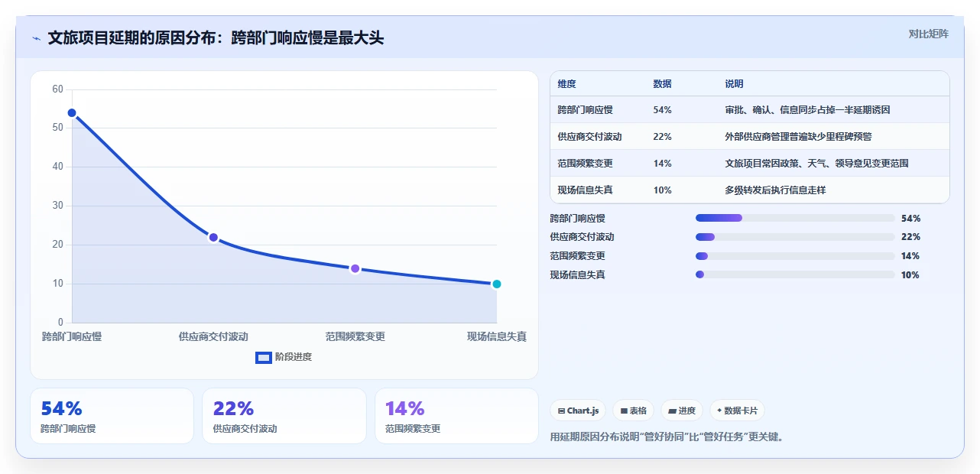This screenshot has width=980, height=474.
Task: Click the 10% label beside the progress bar
Action: [x=910, y=274]
